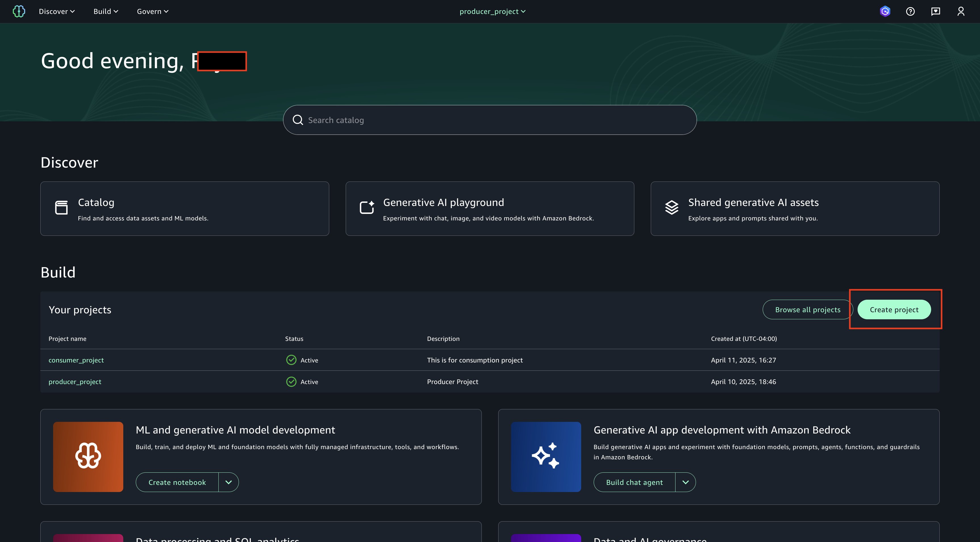Click the SageMaker Unified Studio home logo
980x542 pixels.
(19, 11)
